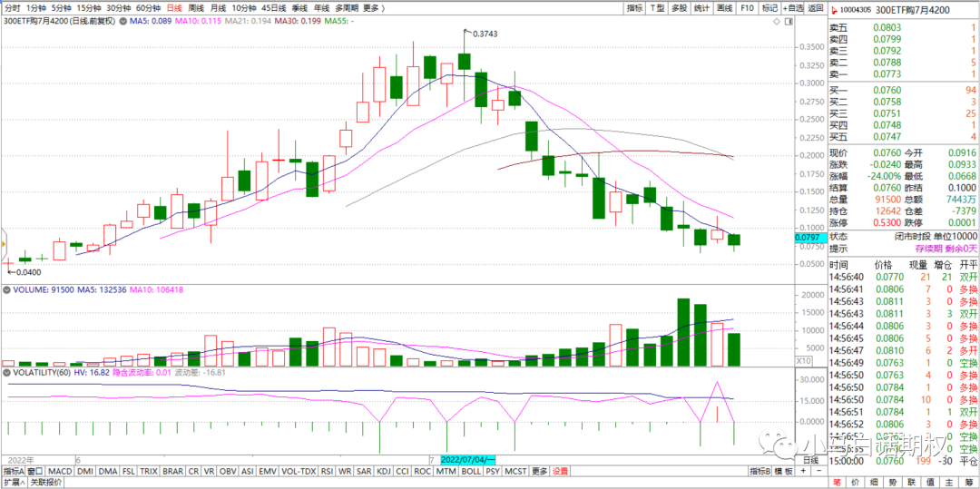The image size is (980, 489).
Task: Switch to the MACD indicator tab
Action: [x=60, y=471]
